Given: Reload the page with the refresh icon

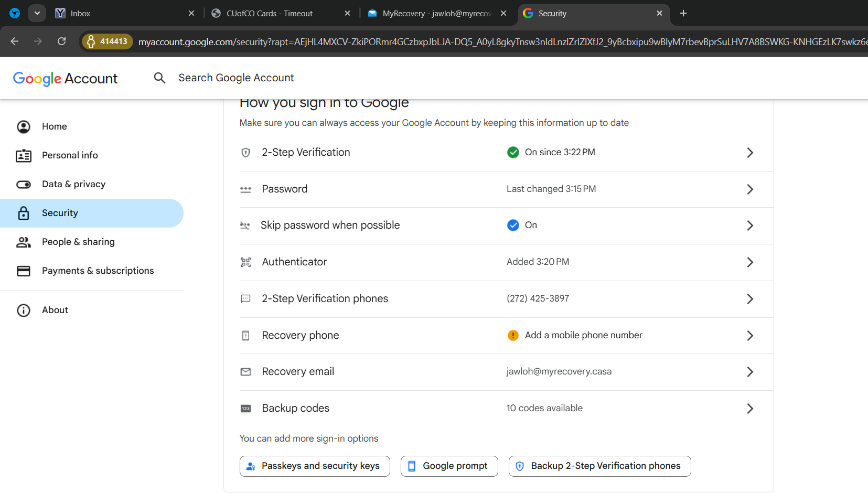Looking at the screenshot, I should (61, 41).
